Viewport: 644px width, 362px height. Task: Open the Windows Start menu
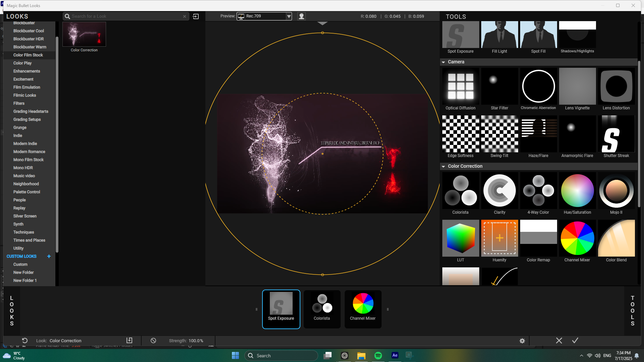[x=235, y=356]
